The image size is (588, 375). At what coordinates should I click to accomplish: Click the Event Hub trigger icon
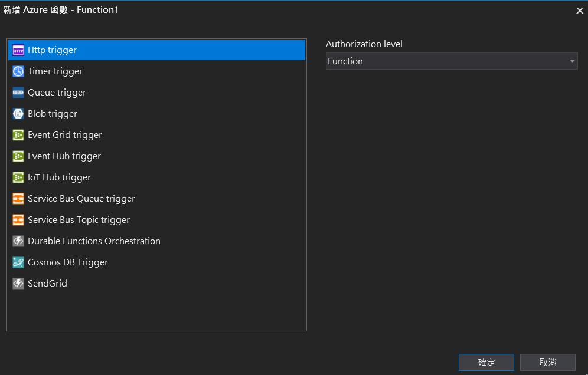18,156
